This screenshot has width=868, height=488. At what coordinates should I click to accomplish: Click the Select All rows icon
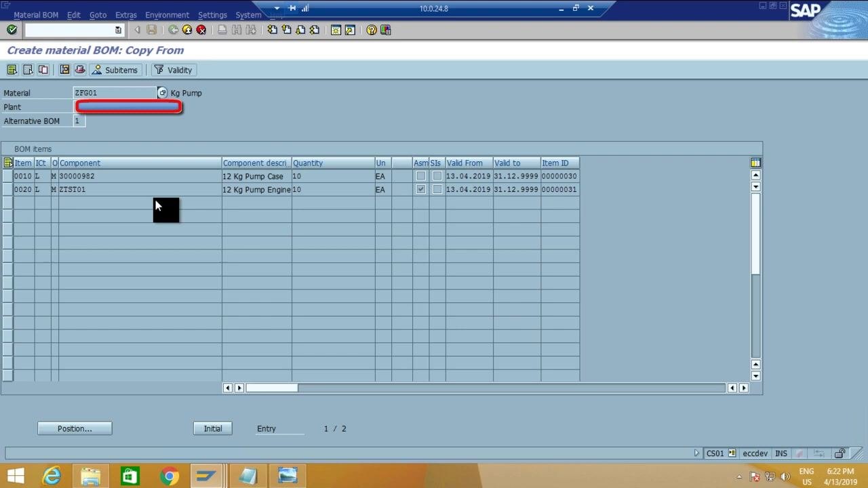(7, 163)
